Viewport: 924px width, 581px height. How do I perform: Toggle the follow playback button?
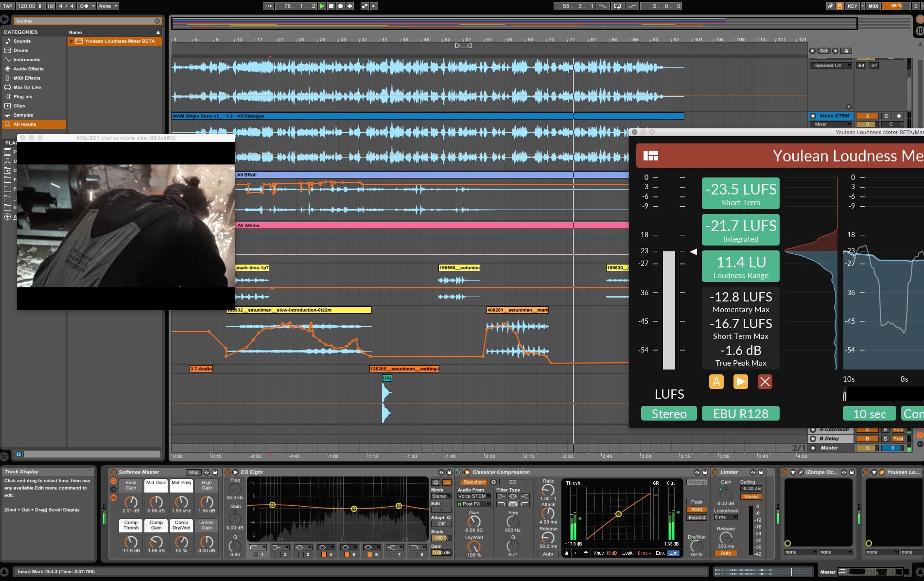pyautogui.click(x=269, y=6)
